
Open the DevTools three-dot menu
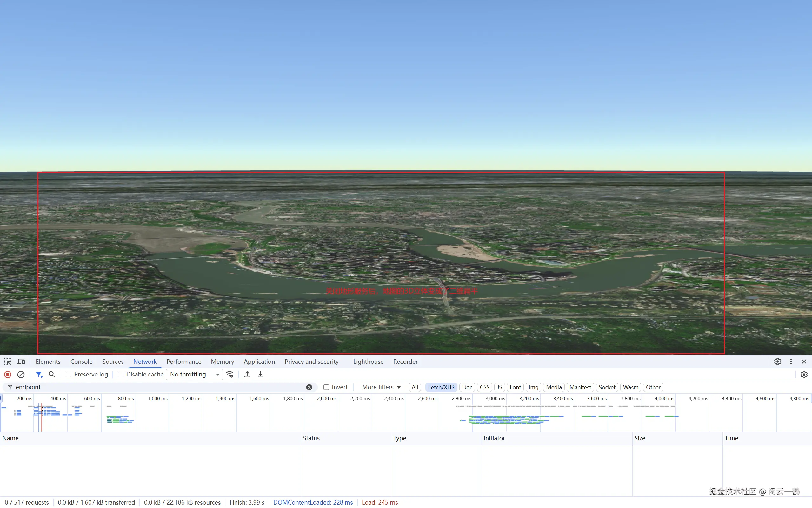(x=791, y=362)
